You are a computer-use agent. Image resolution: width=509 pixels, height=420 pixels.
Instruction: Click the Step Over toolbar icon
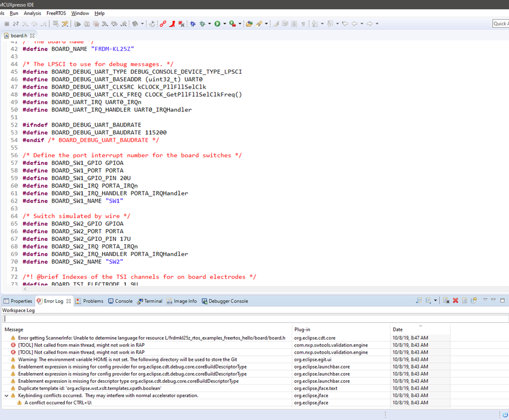pyautogui.click(x=35, y=24)
